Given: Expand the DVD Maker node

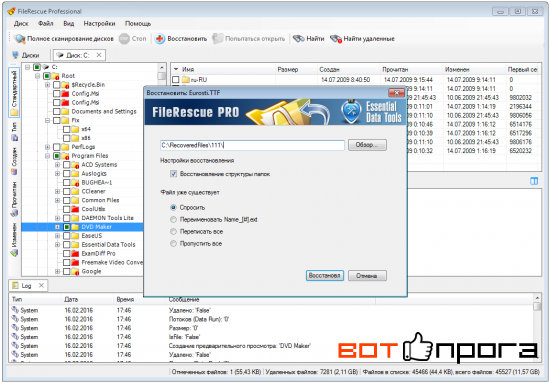Looking at the screenshot, I should tap(57, 227).
